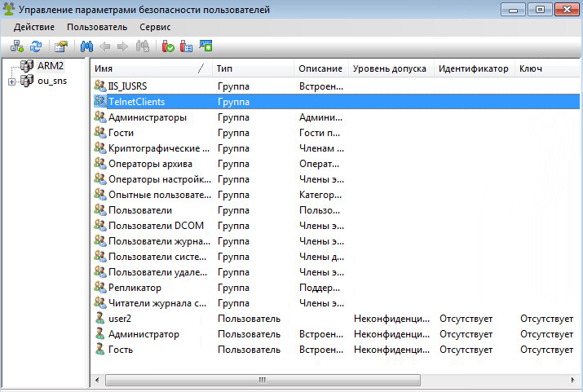Image resolution: width=583 pixels, height=392 pixels.
Task: Open the Действие menu
Action: click(33, 27)
